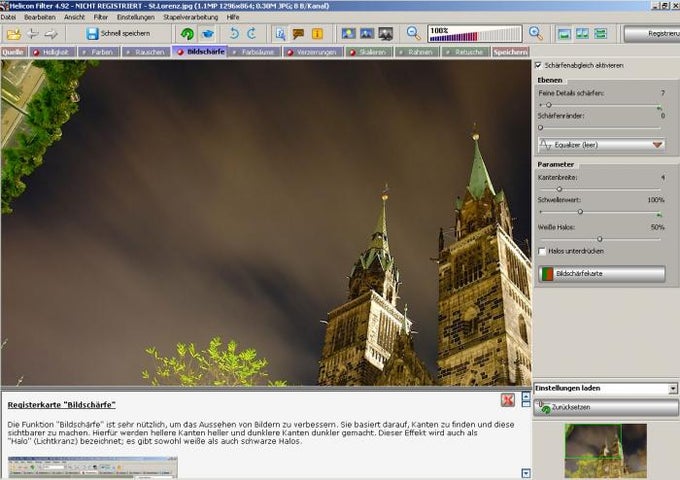Choose the third layout view icon
680x480 pixels.
[x=600, y=34]
